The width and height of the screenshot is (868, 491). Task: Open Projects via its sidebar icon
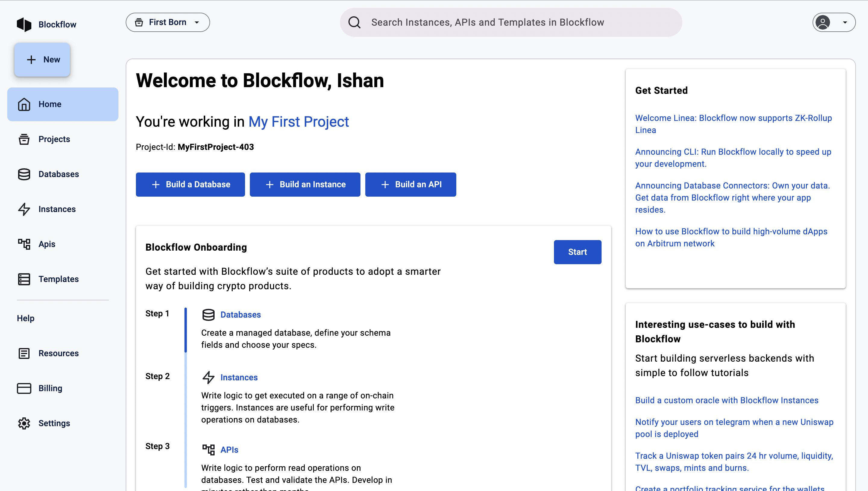tap(24, 139)
